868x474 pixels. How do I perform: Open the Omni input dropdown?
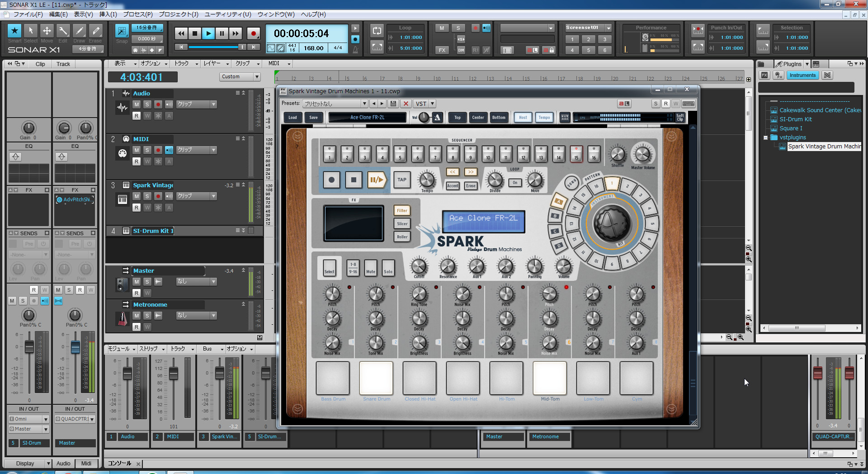coord(46,419)
